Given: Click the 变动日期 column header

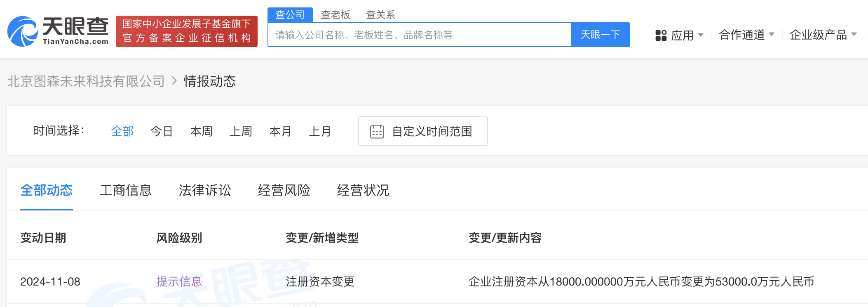Looking at the screenshot, I should click(43, 238).
